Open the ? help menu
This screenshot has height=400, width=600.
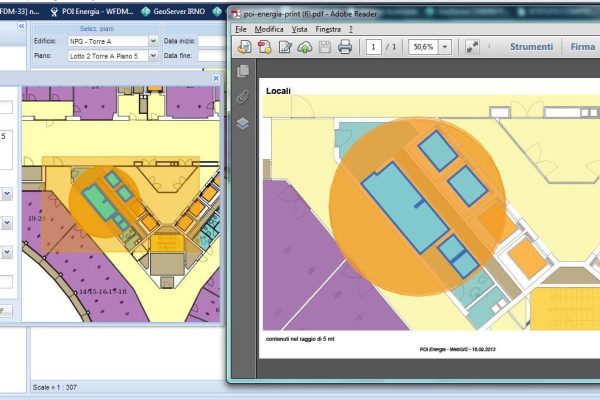(x=351, y=29)
